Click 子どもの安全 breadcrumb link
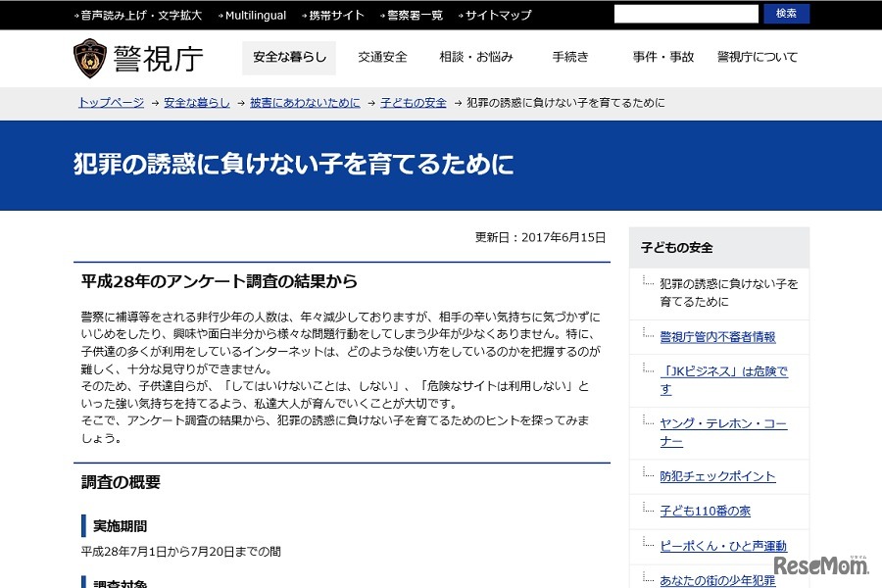Image resolution: width=882 pixels, height=588 pixels. point(413,103)
